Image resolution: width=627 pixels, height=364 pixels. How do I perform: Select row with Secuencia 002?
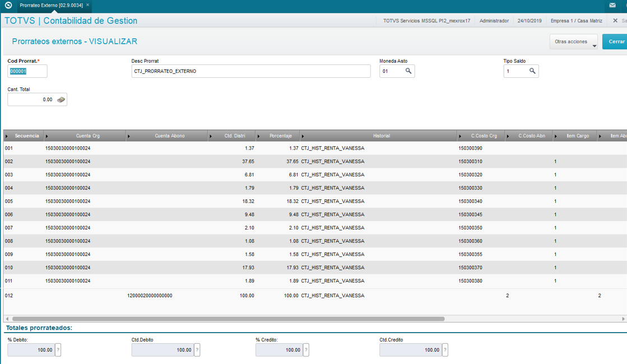click(315, 161)
